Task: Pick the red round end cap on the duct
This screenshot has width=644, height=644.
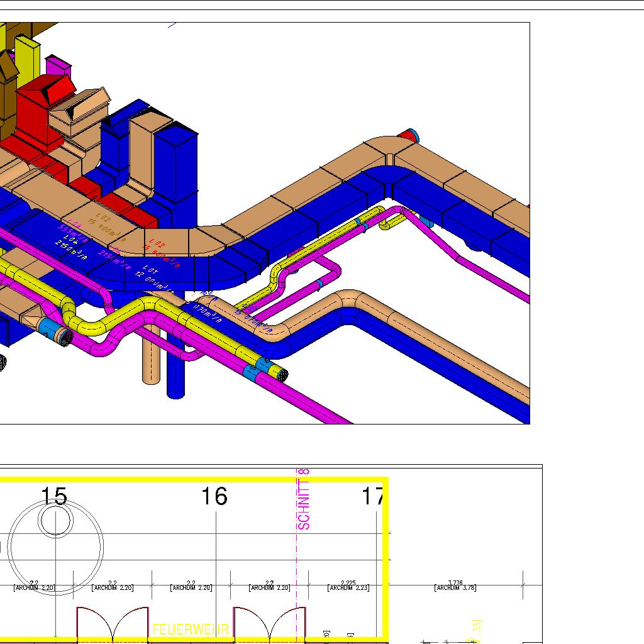Action: (x=409, y=135)
